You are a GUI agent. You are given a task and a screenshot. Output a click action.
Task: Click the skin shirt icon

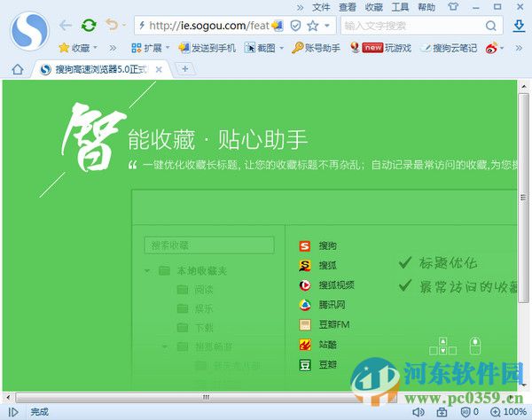coord(453,7)
